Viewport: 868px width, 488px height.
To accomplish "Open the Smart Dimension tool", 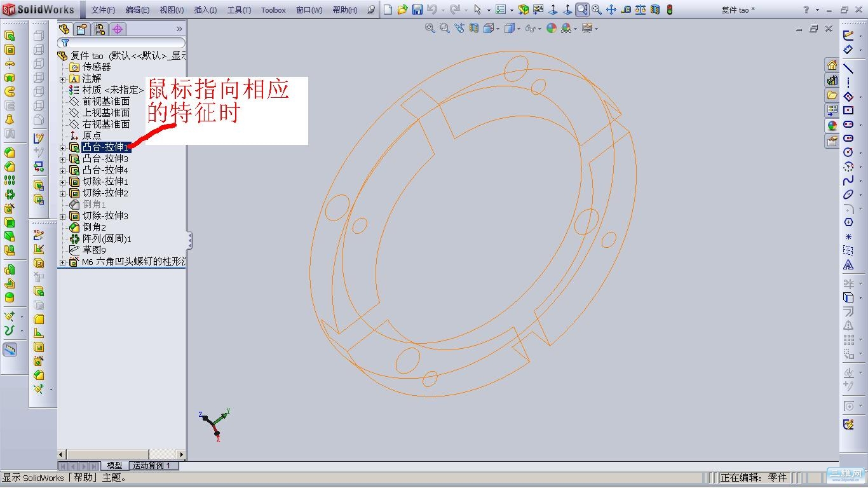I will pyautogui.click(x=848, y=49).
